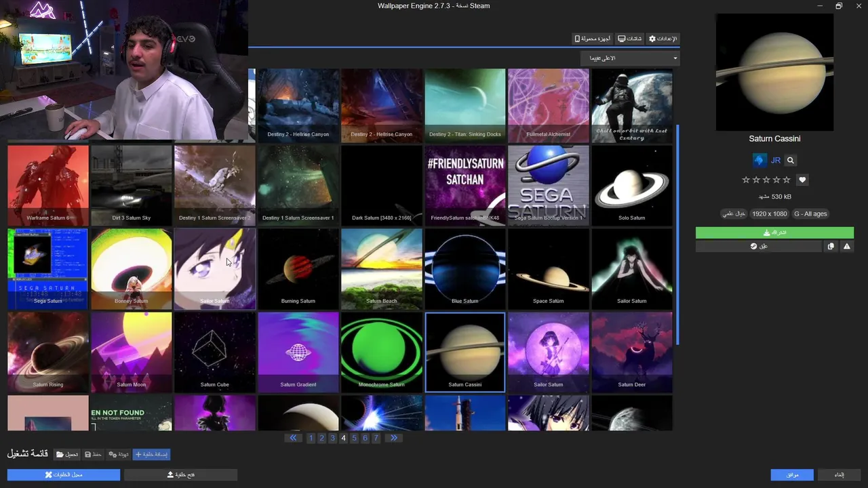Select the Burning Saturn wallpaper

[x=298, y=268]
